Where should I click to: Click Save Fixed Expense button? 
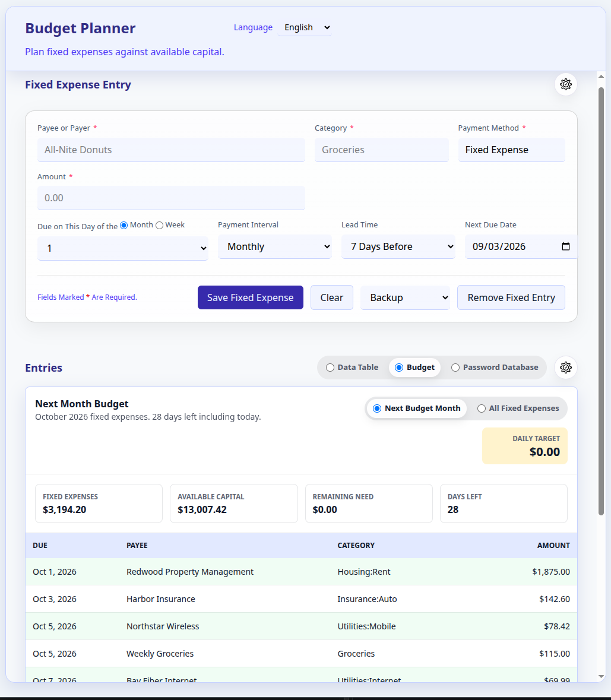coord(251,297)
